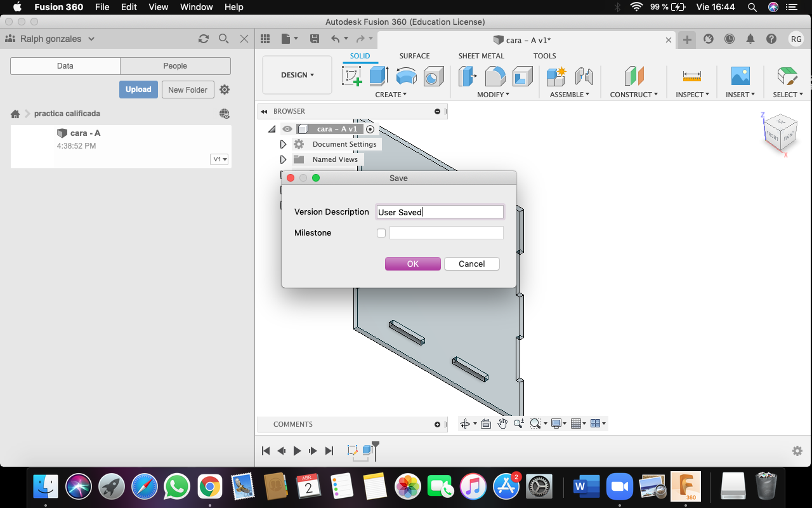Click the Pan hand tool
The image size is (812, 508).
point(502,424)
